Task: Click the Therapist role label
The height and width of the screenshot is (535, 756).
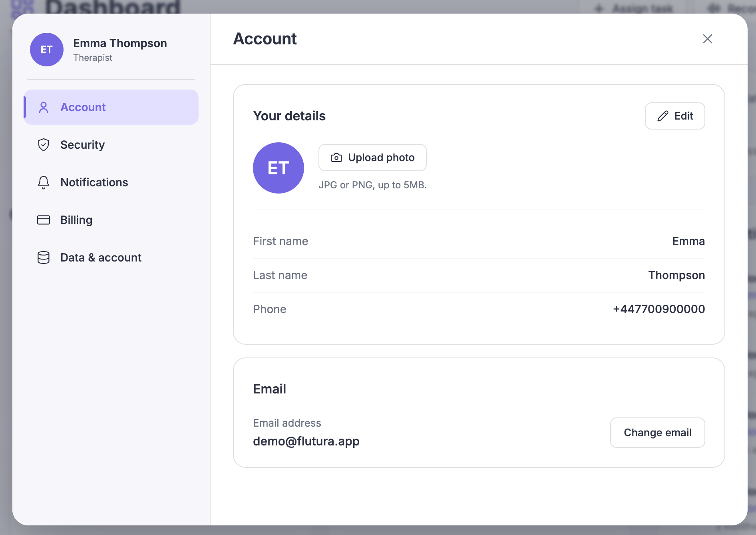Action: (x=93, y=58)
